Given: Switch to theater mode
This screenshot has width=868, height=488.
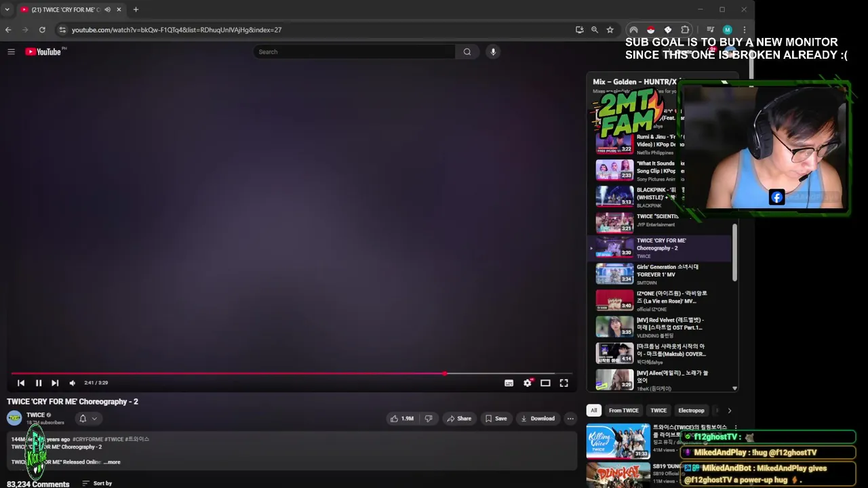Looking at the screenshot, I should pyautogui.click(x=545, y=383).
